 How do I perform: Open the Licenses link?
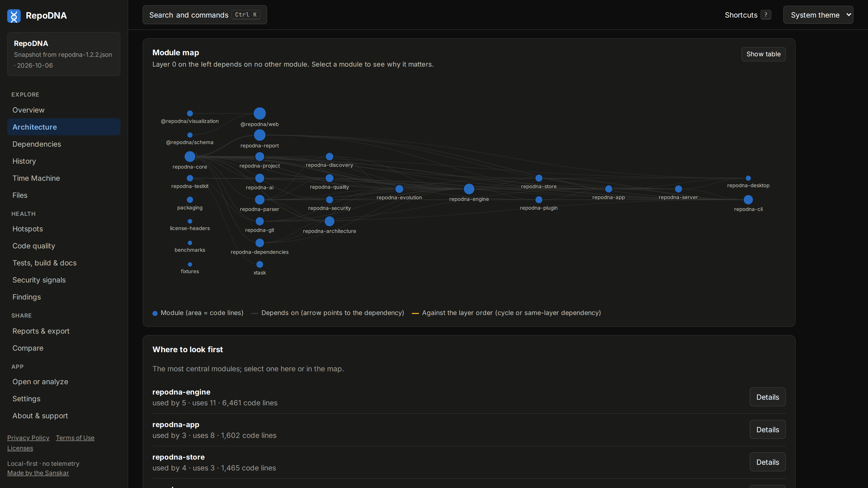pyautogui.click(x=20, y=448)
